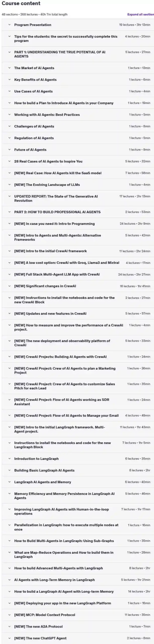Image resolution: width=154 pixels, height=644 pixels.
Task: Expand PART 2: How to Build Professional AI Agents
Action: (x=78, y=212)
